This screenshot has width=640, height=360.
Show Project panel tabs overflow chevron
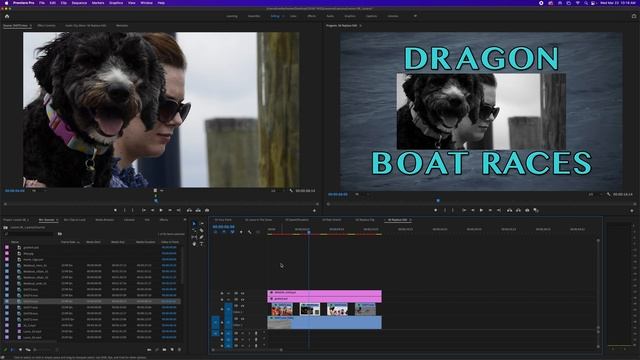[185, 220]
